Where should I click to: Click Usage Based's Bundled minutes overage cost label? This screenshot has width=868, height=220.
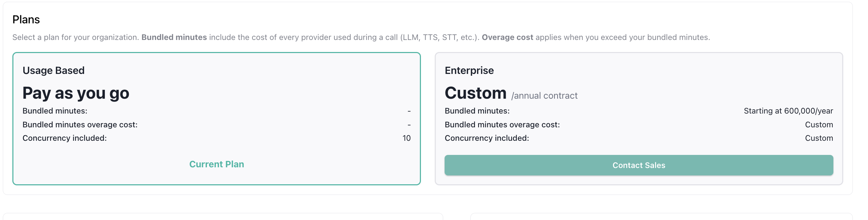[80, 125]
